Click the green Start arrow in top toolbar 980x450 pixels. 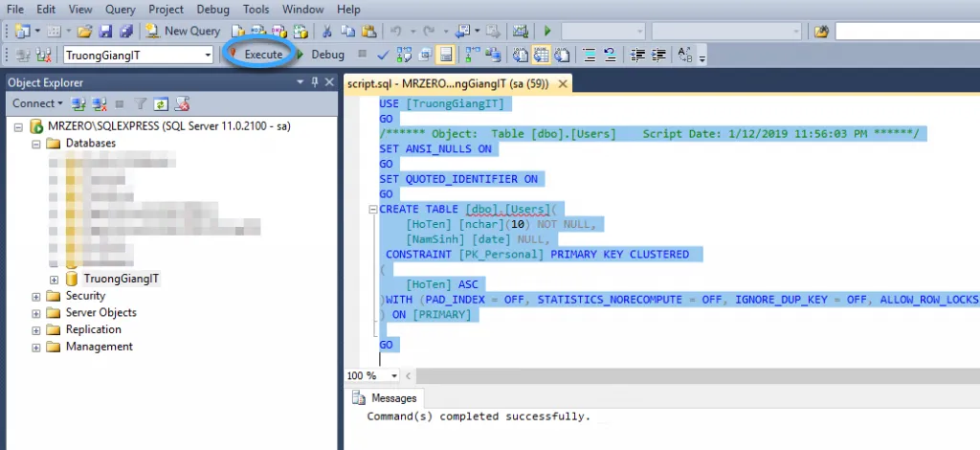click(x=547, y=31)
